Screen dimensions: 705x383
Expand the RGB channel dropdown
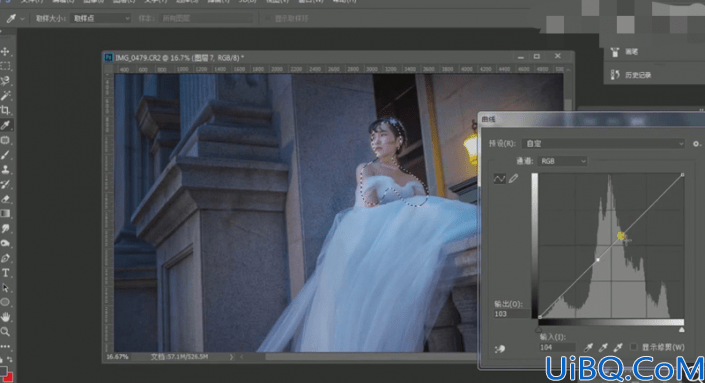point(562,161)
